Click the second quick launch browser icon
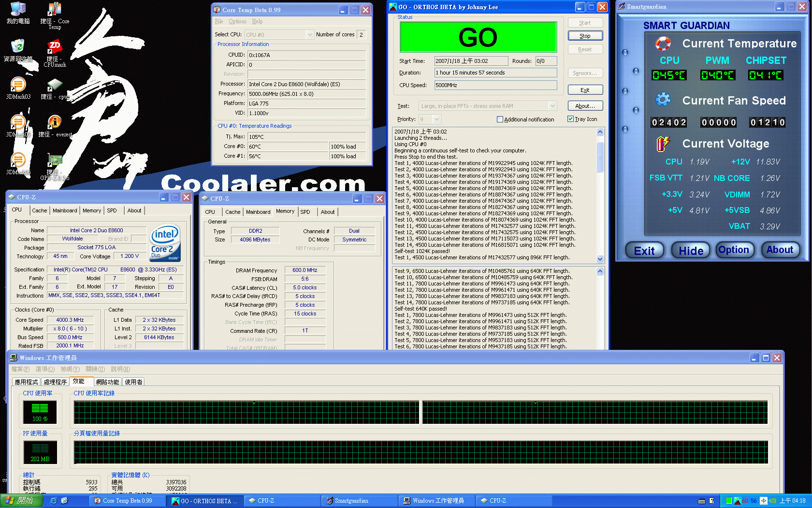Screen dimensions: 812x508 tap(64, 501)
